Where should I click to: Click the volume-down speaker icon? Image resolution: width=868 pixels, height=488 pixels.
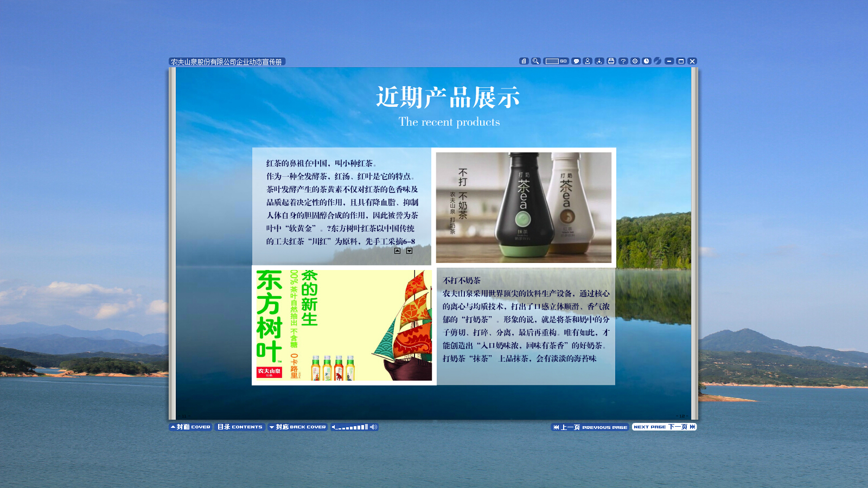tap(334, 427)
